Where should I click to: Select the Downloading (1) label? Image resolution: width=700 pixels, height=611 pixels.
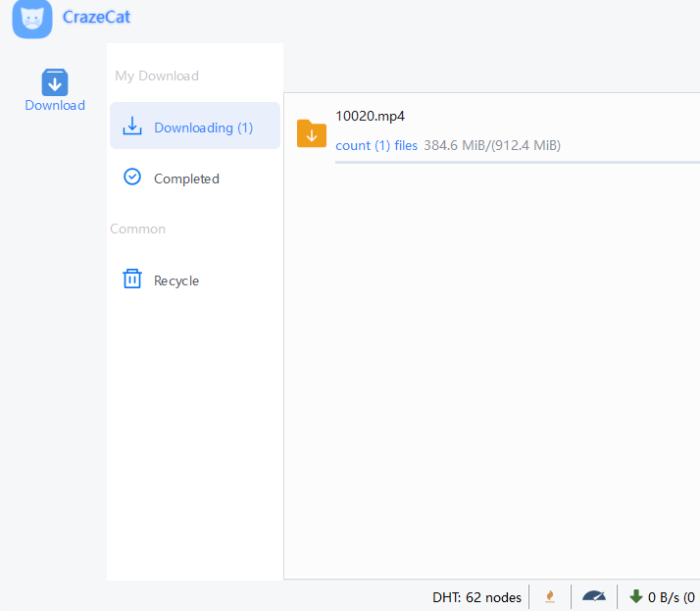(203, 127)
